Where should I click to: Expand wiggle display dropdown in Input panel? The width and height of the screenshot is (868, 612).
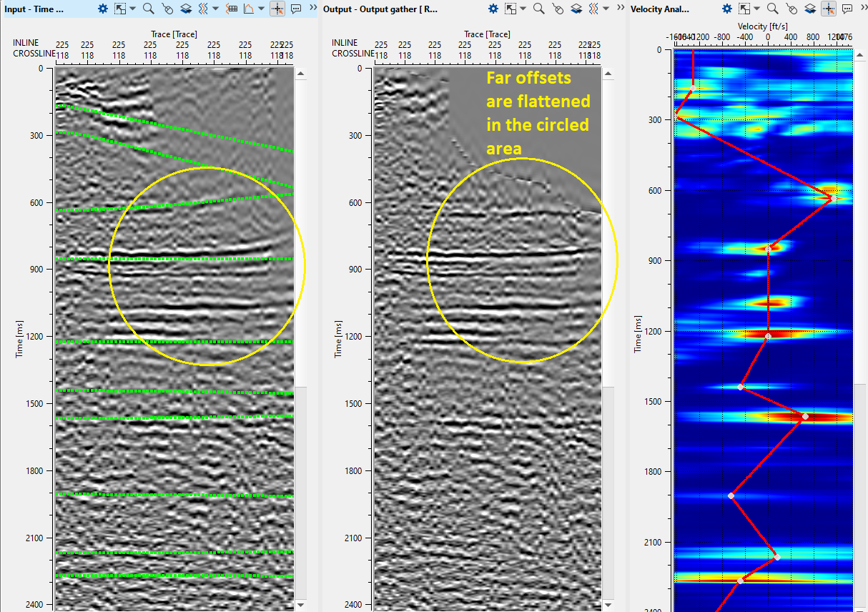click(216, 9)
